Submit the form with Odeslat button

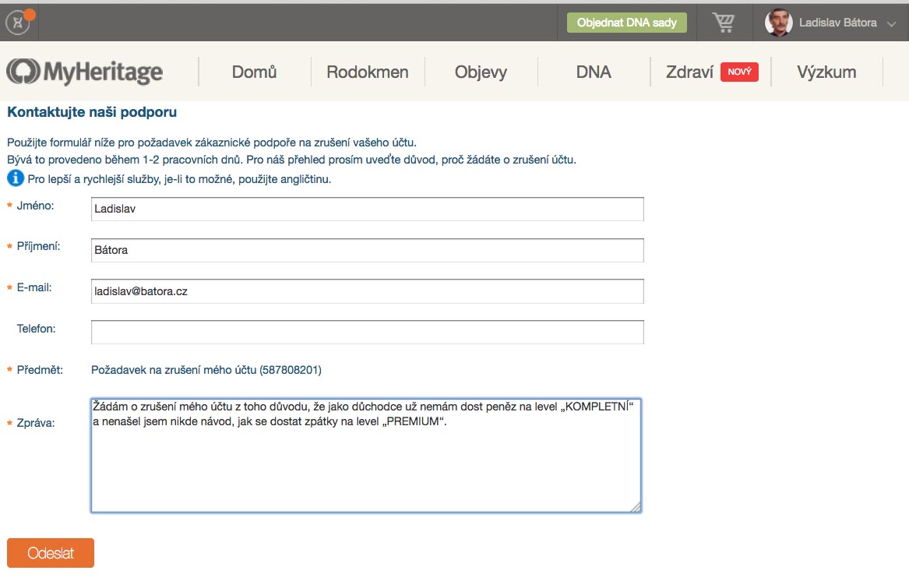[x=51, y=553]
